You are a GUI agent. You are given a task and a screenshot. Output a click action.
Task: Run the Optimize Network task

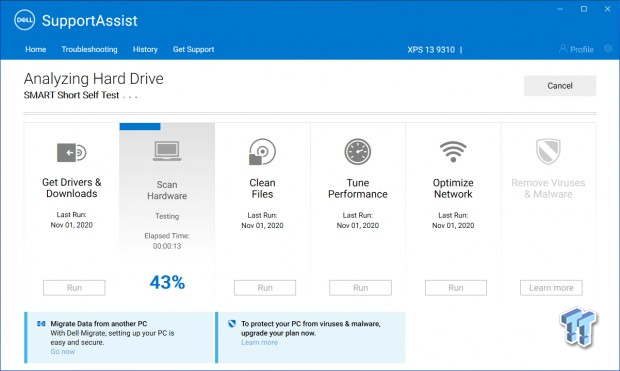pos(456,288)
